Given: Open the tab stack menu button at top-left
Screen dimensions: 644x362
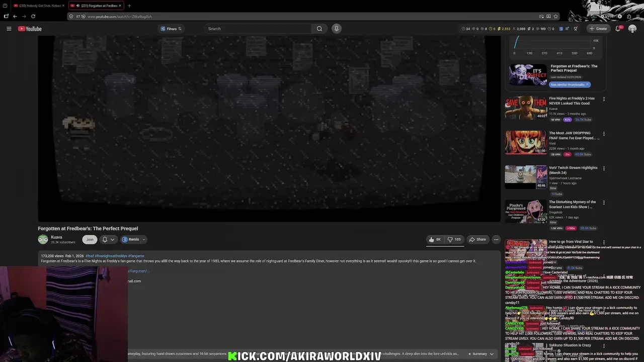Looking at the screenshot, I should coord(5,6).
